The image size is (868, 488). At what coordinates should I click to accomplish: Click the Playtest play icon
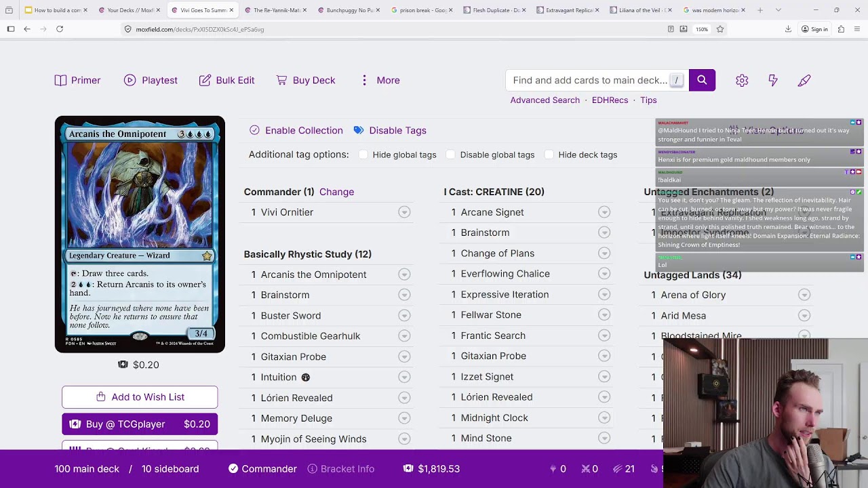[130, 80]
